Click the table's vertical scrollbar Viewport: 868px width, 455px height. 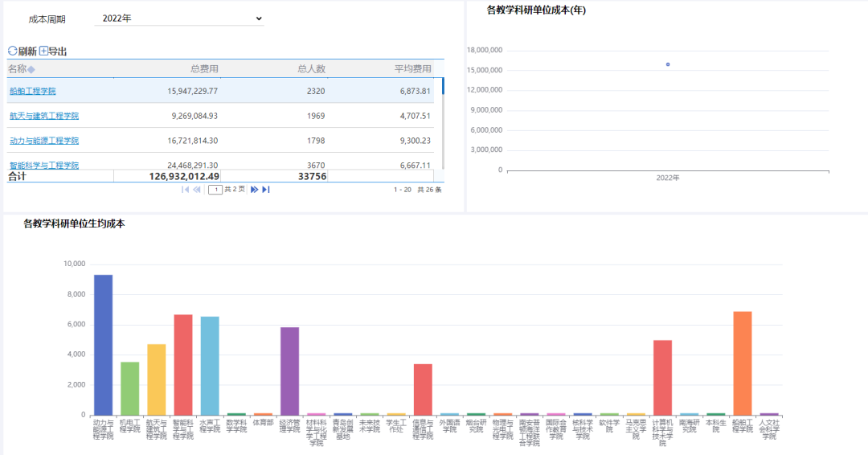coord(442,121)
